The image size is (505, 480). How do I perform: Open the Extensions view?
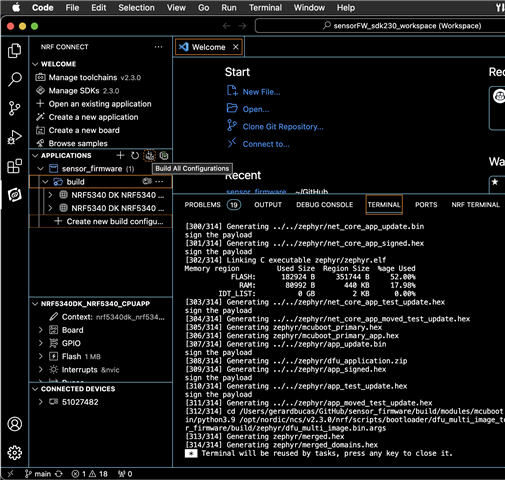pyautogui.click(x=15, y=166)
